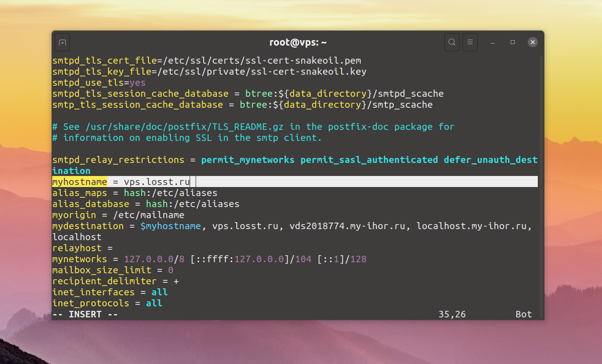This screenshot has height=364, width=602.
Task: Click the mailbox_size_limit 0 value
Action: click(x=171, y=270)
